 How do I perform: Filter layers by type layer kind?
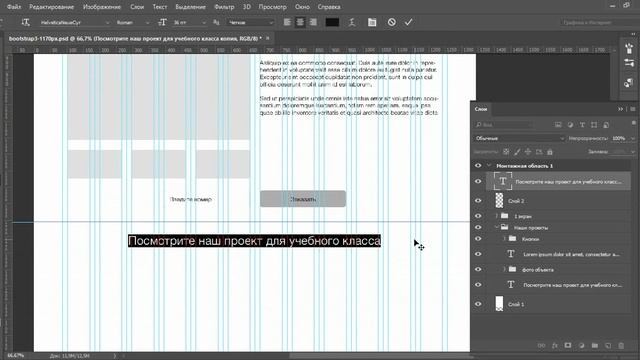[582, 125]
